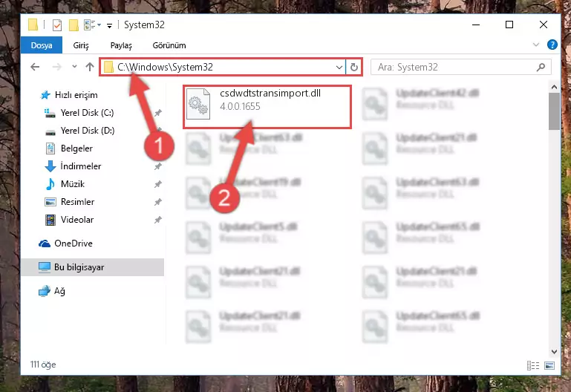571x392 pixels.
Task: Click the New folder quick access icon
Action: point(74,25)
